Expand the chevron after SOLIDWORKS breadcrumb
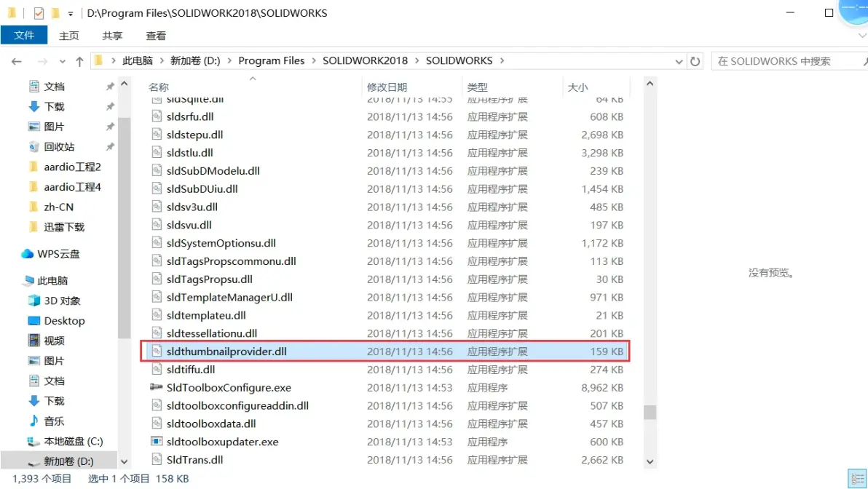The height and width of the screenshot is (489, 868). tap(502, 61)
